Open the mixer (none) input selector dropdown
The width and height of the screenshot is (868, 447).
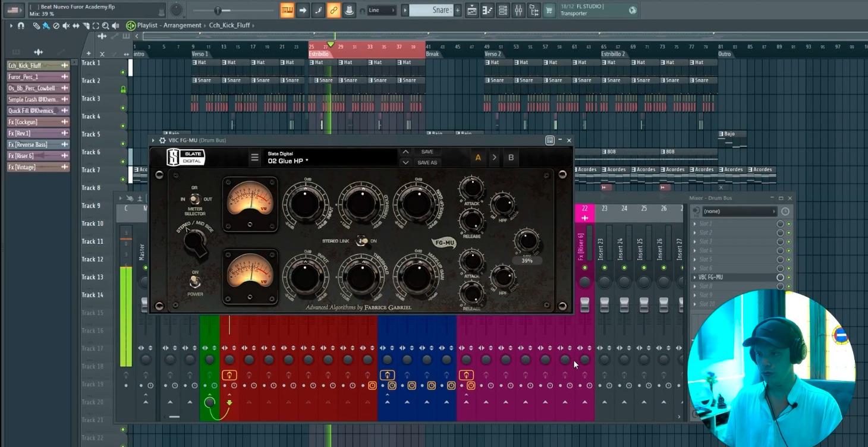[x=739, y=211]
